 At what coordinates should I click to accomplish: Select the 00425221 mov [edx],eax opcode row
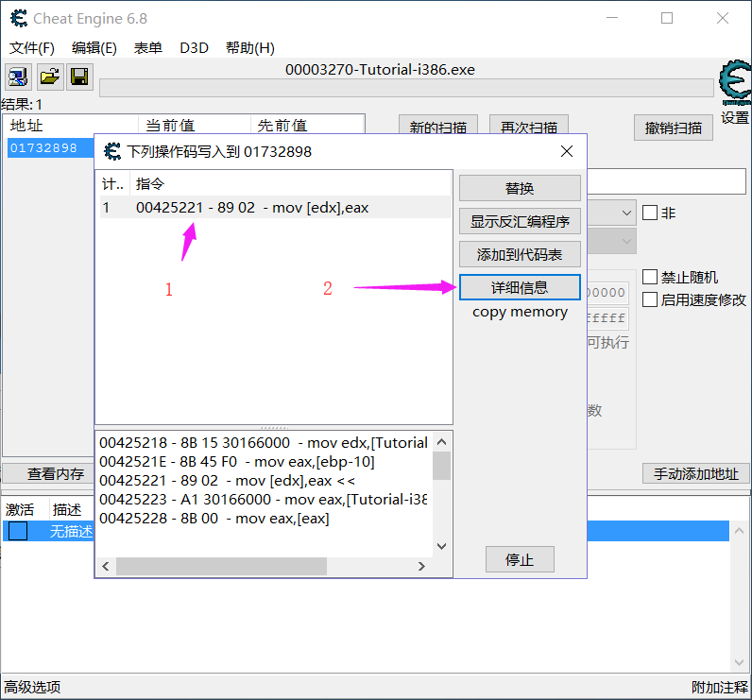click(x=275, y=208)
